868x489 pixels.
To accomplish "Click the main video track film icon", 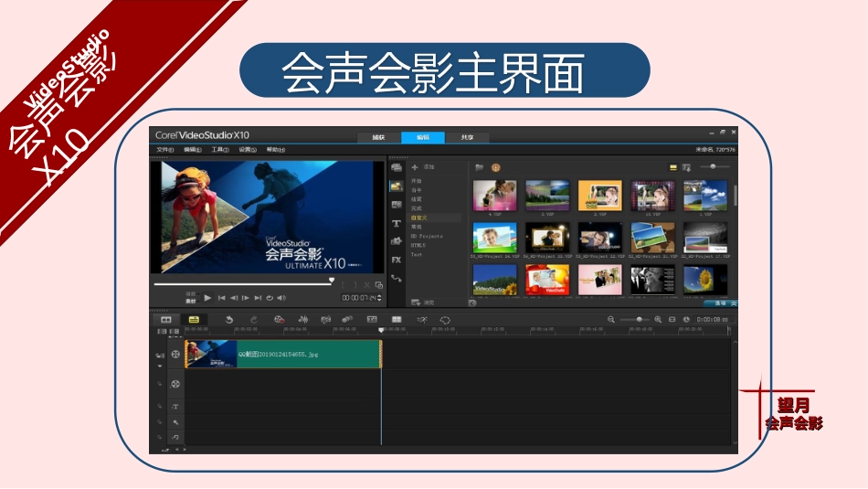I will [175, 355].
